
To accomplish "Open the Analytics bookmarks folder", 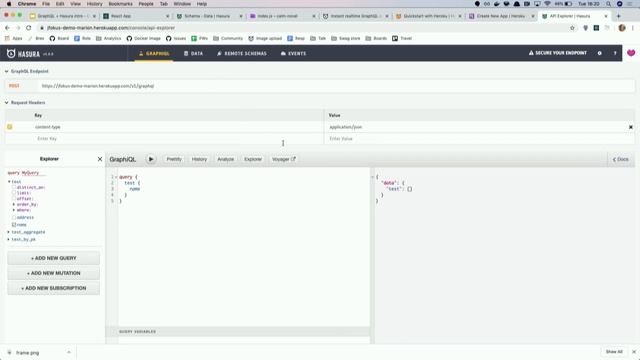I will click(x=109, y=38).
